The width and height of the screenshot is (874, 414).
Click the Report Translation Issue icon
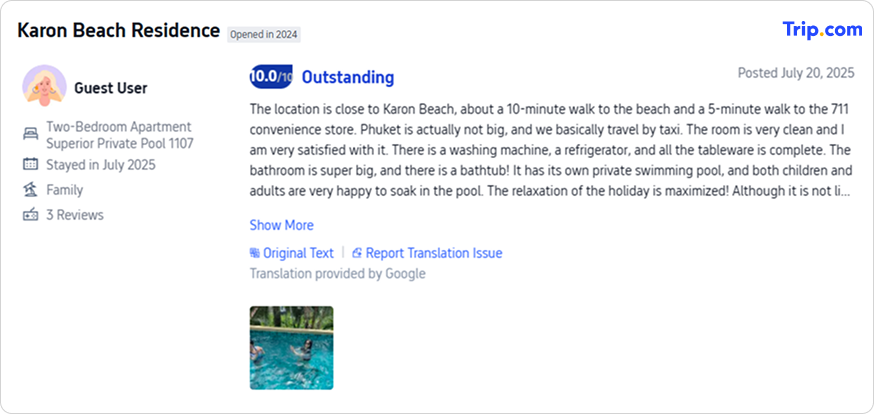point(357,253)
